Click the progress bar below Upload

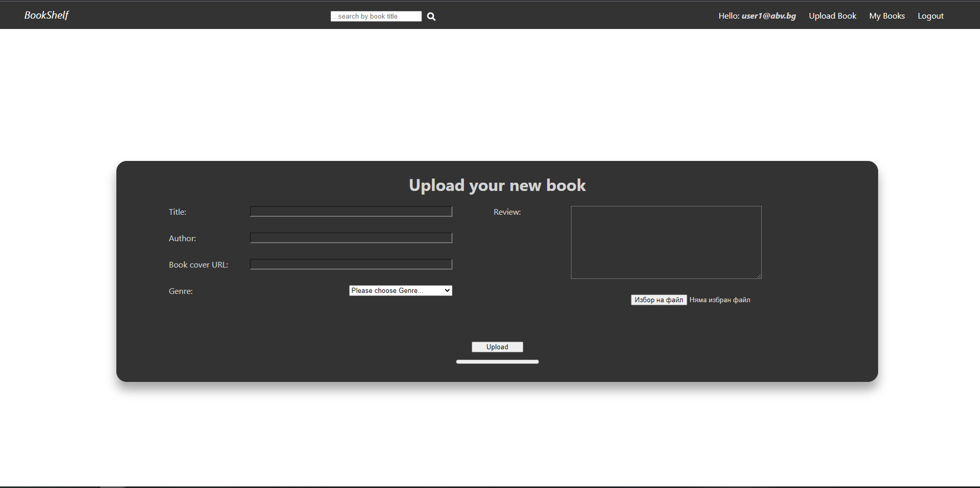(497, 361)
